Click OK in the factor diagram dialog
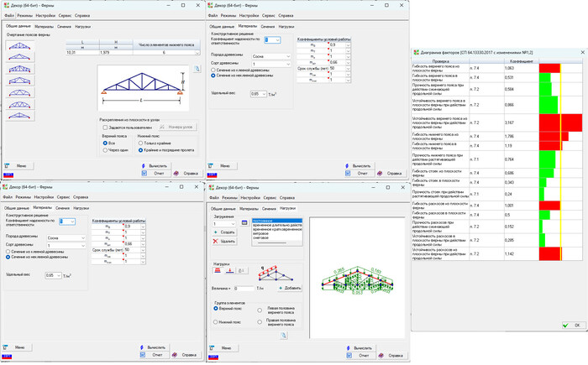The height and width of the screenshot is (365, 588). (574, 326)
